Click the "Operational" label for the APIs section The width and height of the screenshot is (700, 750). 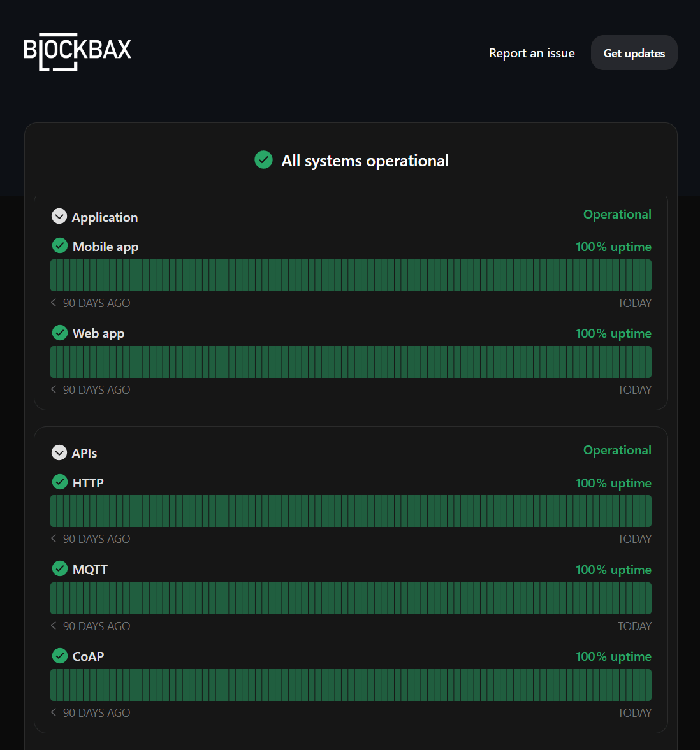616,449
